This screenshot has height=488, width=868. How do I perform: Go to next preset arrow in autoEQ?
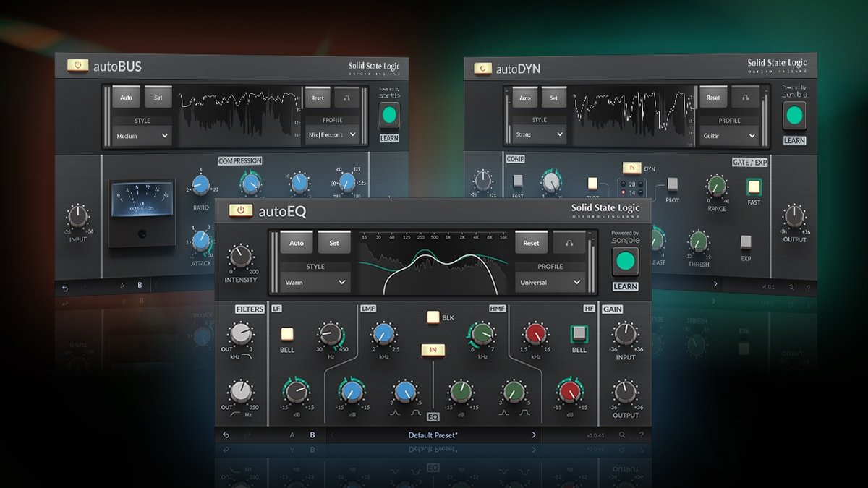click(x=535, y=435)
